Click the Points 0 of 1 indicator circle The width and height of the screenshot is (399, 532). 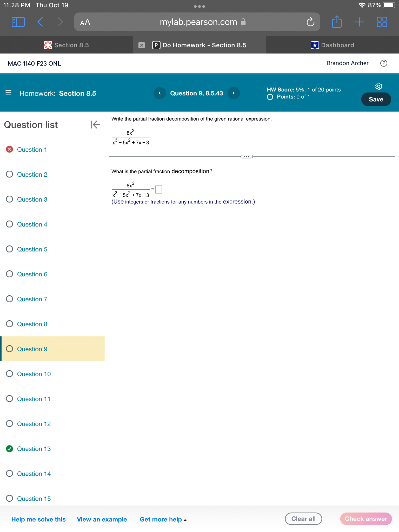pos(270,97)
